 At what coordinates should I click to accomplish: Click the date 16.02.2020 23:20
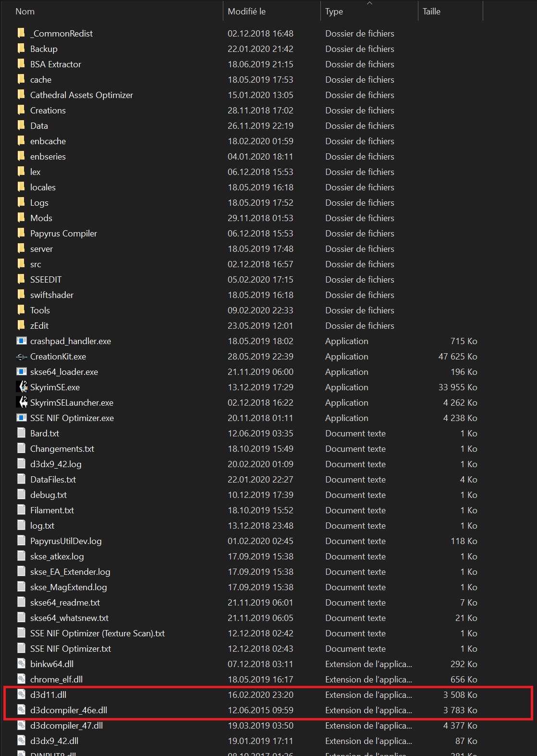click(x=260, y=694)
